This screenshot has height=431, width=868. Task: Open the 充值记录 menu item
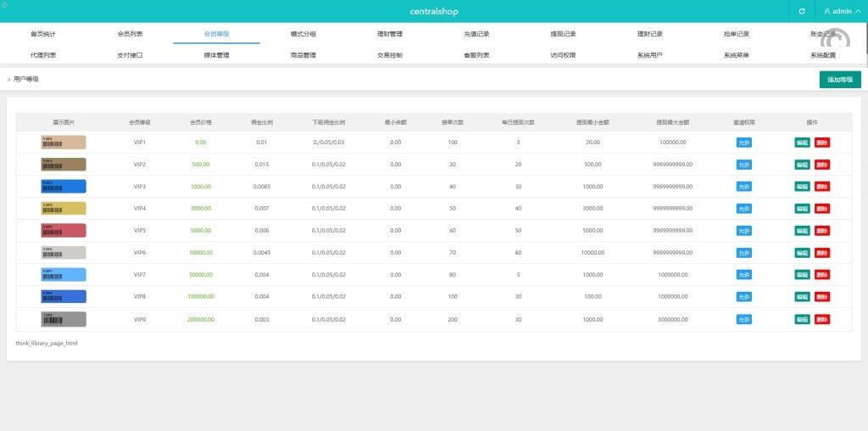pos(476,34)
